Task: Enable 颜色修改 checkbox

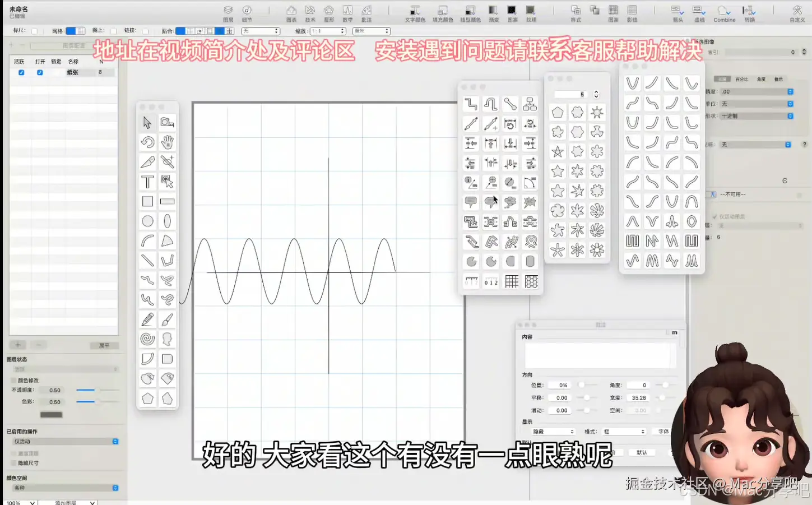Action: pyautogui.click(x=14, y=380)
